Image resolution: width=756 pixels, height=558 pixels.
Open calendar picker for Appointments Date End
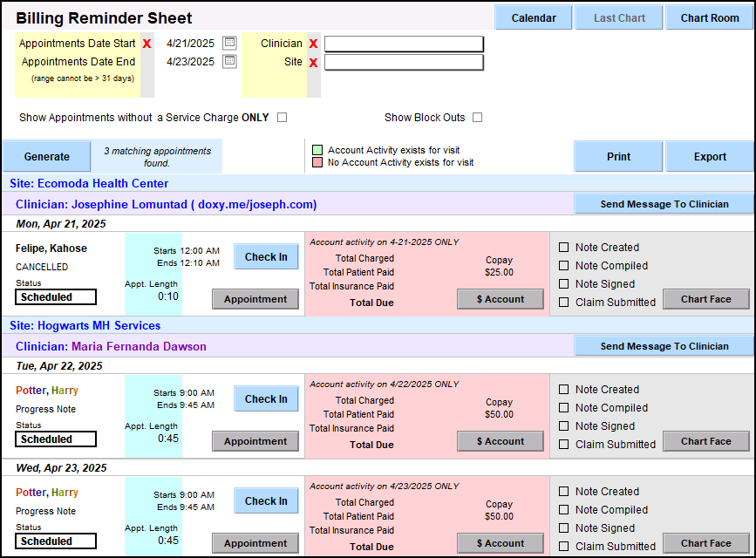[x=229, y=61]
